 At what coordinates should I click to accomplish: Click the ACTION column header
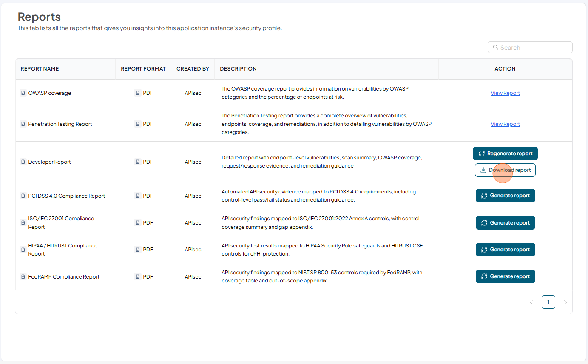[x=505, y=68]
